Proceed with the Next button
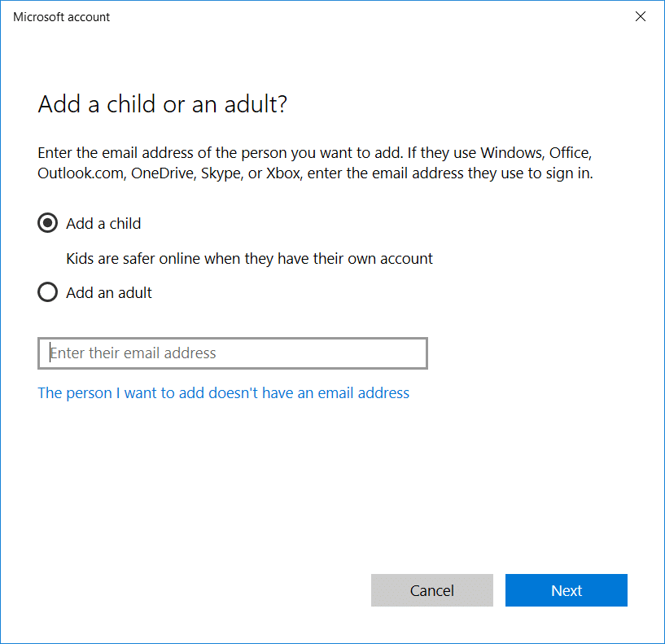Screen dimensions: 665x644 click(566, 590)
